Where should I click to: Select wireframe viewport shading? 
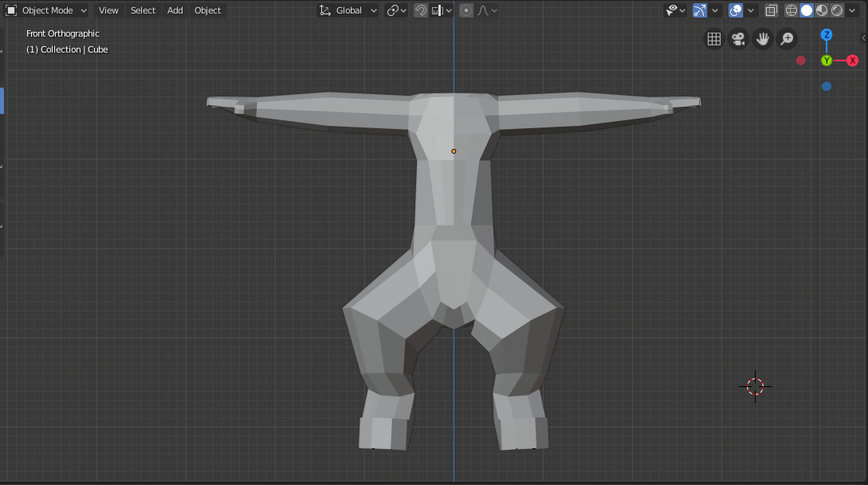[791, 10]
